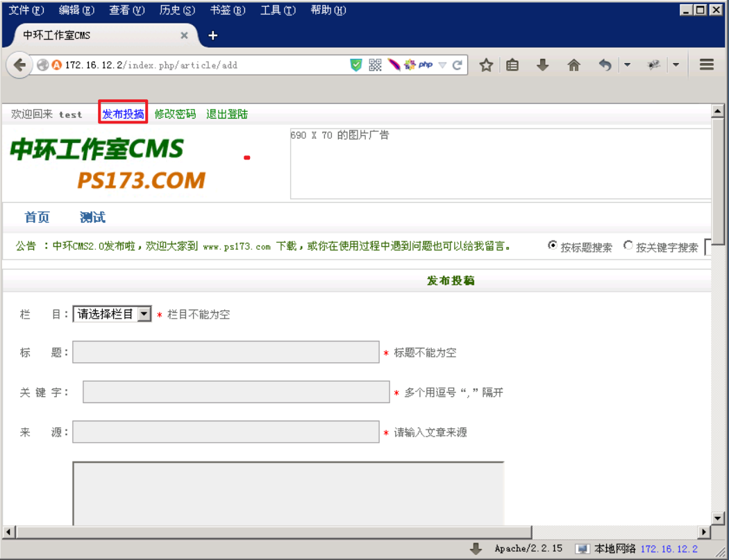This screenshot has width=729, height=560.
Task: Click the green shield icon in address bar
Action: point(355,65)
